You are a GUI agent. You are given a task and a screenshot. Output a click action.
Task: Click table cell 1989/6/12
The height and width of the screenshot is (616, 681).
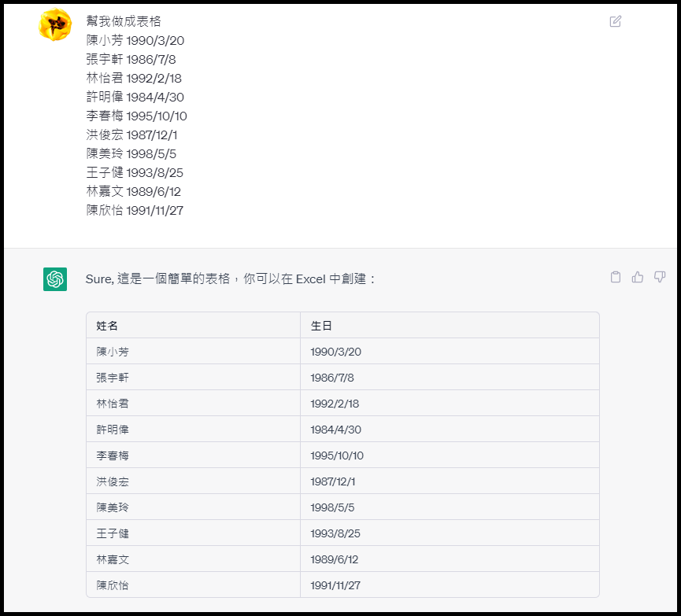[450, 559]
